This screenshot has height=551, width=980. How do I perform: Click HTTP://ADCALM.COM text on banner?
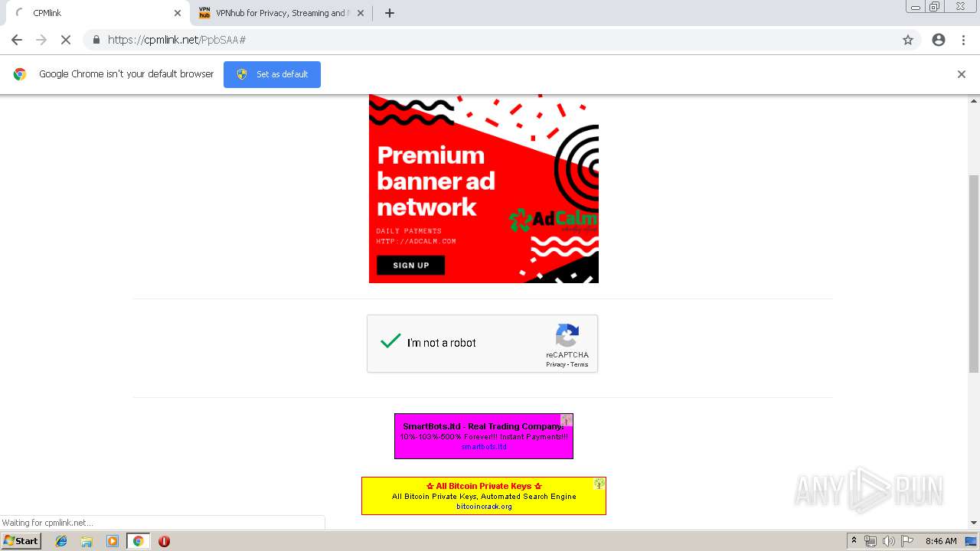pyautogui.click(x=416, y=241)
